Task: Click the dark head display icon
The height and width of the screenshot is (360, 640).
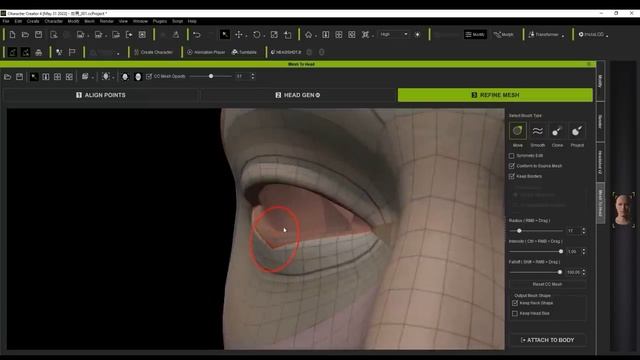Action: (x=125, y=77)
